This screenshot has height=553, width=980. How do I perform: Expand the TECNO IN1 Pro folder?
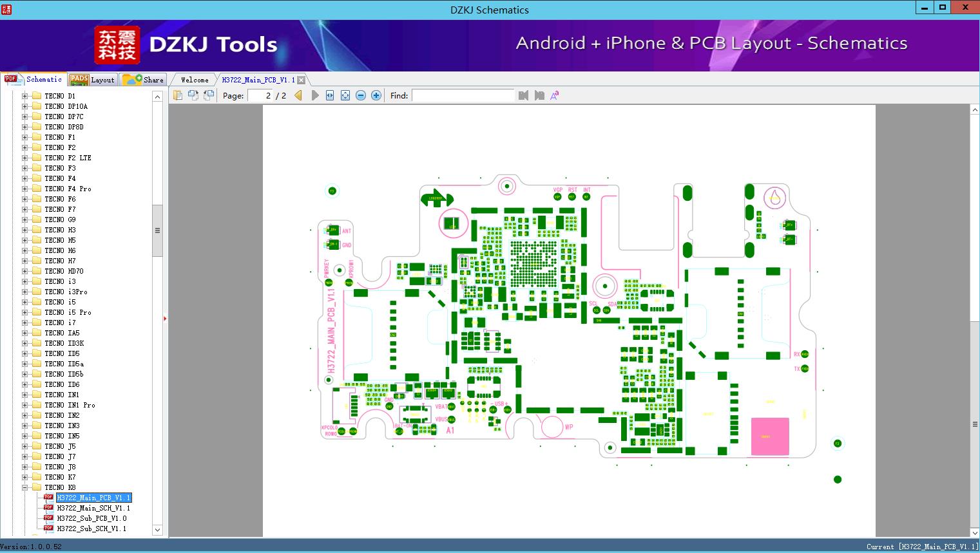(x=25, y=405)
